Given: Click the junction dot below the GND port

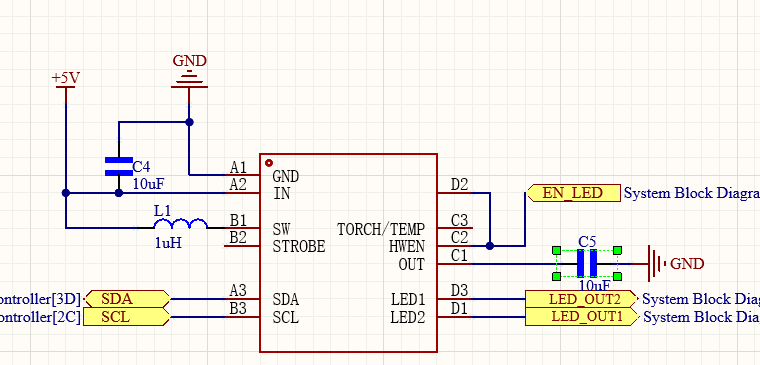Looking at the screenshot, I should click(x=190, y=122).
